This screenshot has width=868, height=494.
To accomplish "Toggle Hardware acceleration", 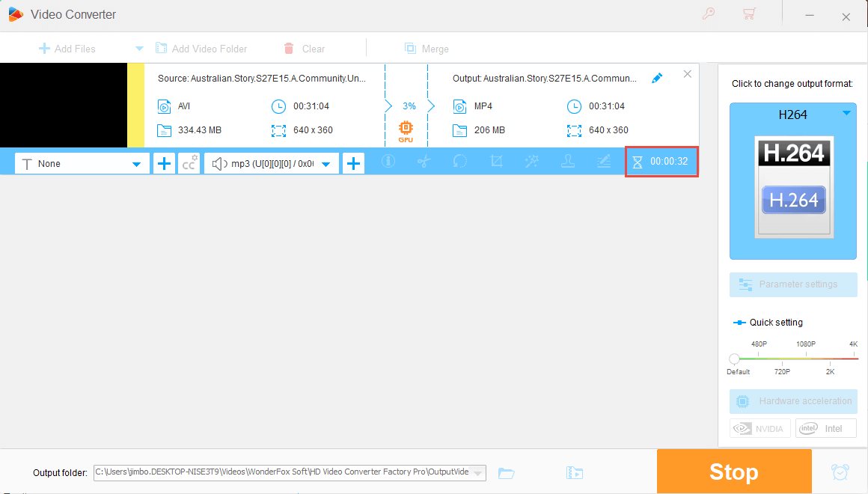I will point(793,401).
